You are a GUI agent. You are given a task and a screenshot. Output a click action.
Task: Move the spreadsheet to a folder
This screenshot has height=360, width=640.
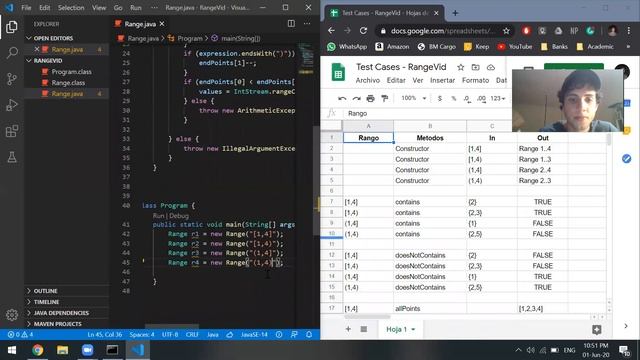pos(476,67)
